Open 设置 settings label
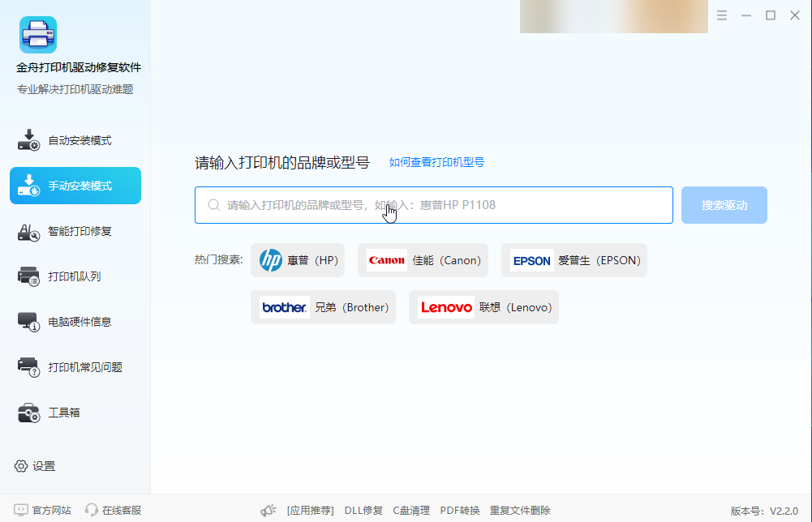The image size is (812, 522). (44, 466)
